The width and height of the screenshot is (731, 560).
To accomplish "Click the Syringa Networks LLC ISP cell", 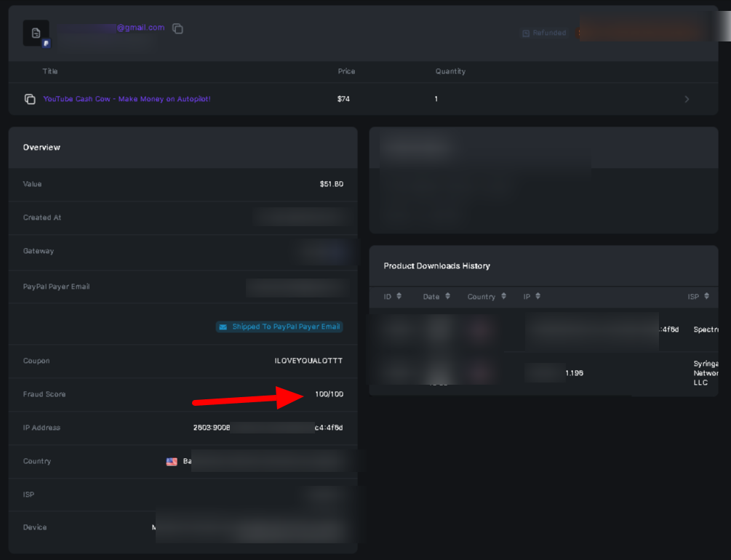I will click(706, 373).
